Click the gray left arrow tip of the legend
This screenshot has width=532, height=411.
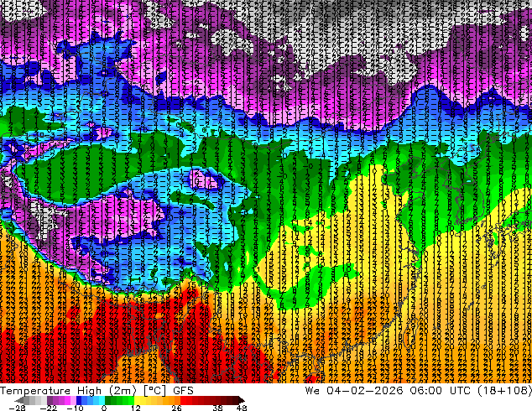point(19,400)
